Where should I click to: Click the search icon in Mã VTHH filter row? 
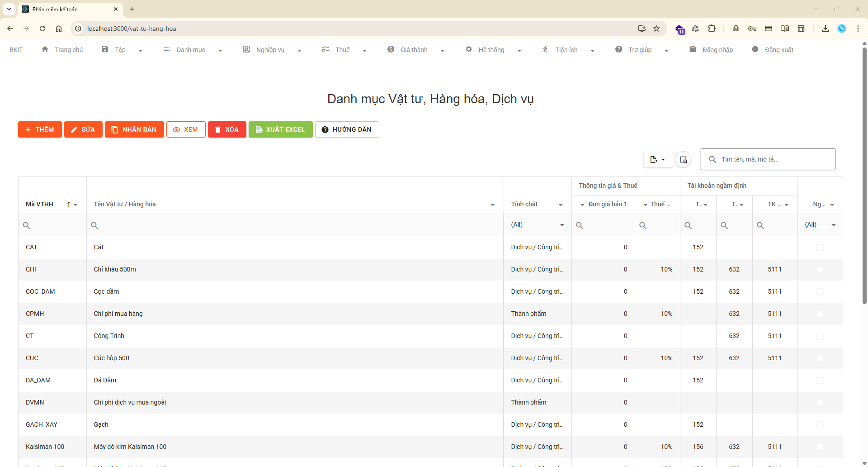click(x=27, y=225)
